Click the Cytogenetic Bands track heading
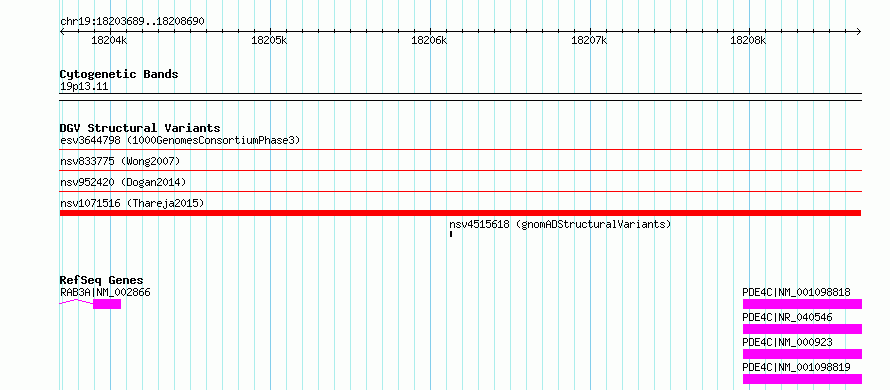Image resolution: width=890 pixels, height=390 pixels. pos(119,74)
